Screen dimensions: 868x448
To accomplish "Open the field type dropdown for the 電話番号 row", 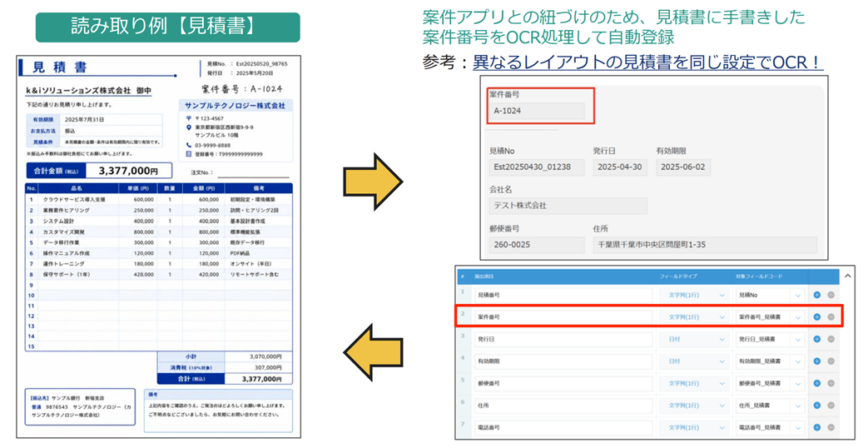I will (x=693, y=427).
